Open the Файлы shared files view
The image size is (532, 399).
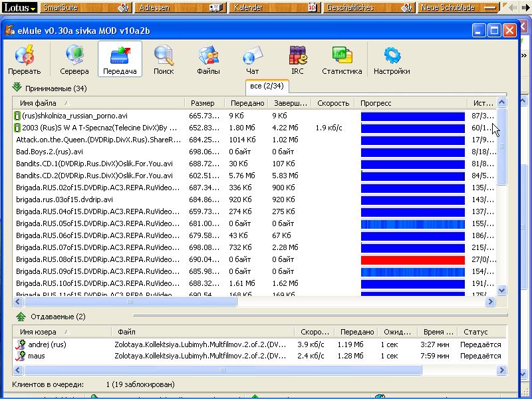(208, 59)
